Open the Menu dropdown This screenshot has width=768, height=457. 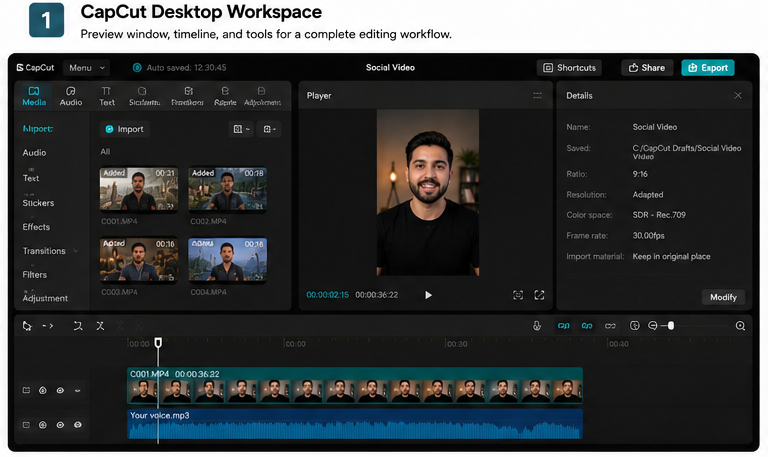[86, 68]
